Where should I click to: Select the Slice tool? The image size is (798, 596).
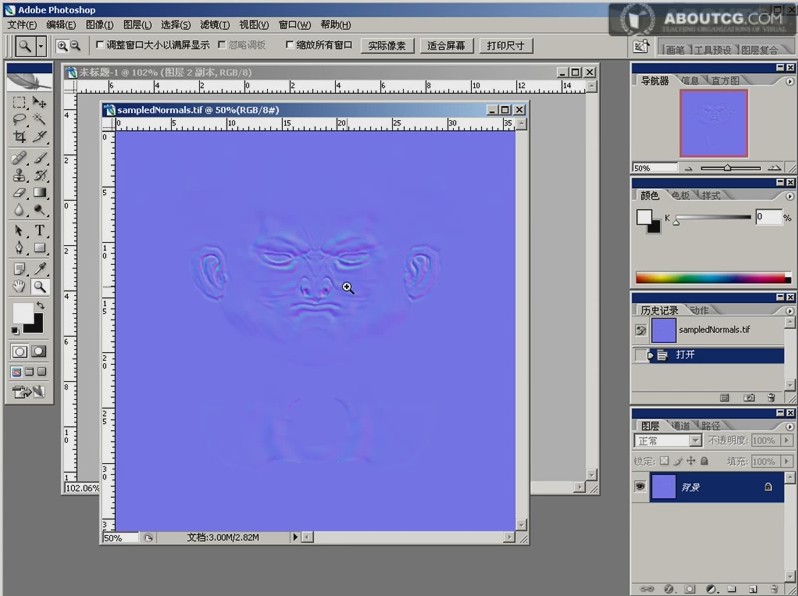point(40,136)
